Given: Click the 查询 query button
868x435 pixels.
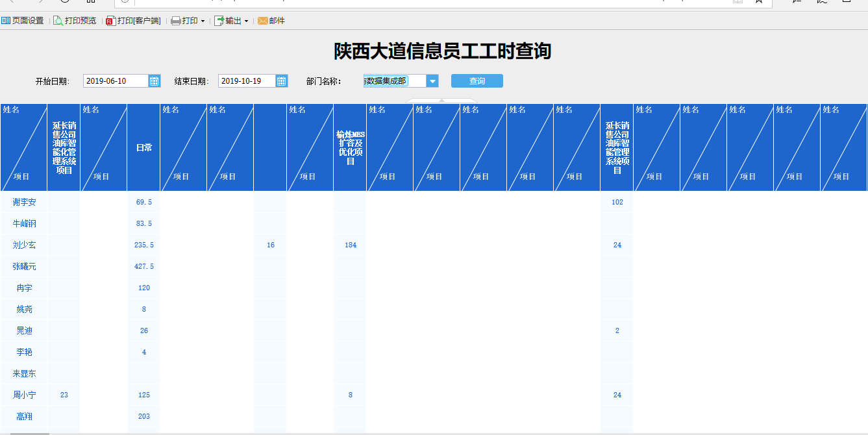Looking at the screenshot, I should pos(477,81).
